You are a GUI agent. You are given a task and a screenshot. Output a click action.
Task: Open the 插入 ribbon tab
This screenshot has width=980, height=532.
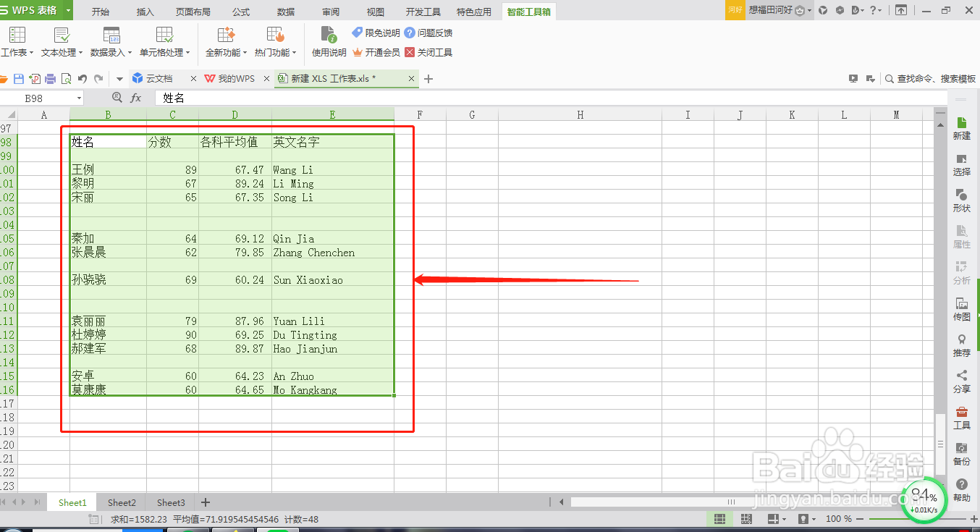[145, 12]
